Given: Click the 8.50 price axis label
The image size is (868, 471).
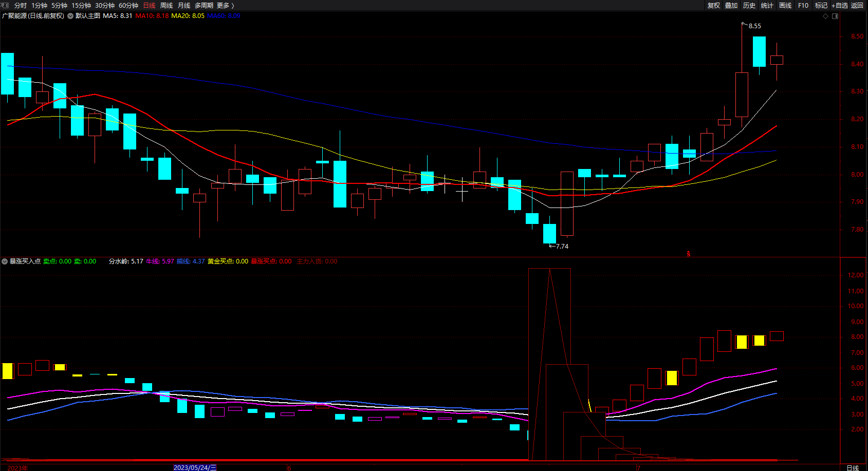Looking at the screenshot, I should point(857,36).
